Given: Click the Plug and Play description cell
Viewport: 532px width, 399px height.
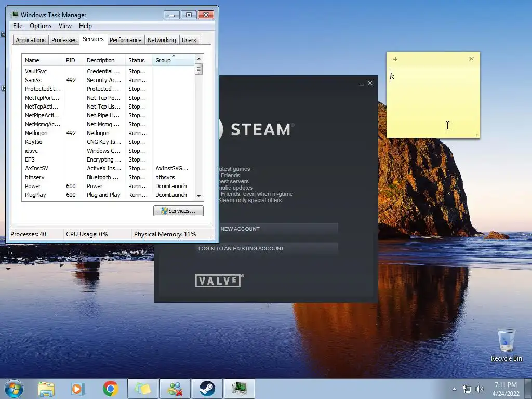Looking at the screenshot, I should point(103,195).
